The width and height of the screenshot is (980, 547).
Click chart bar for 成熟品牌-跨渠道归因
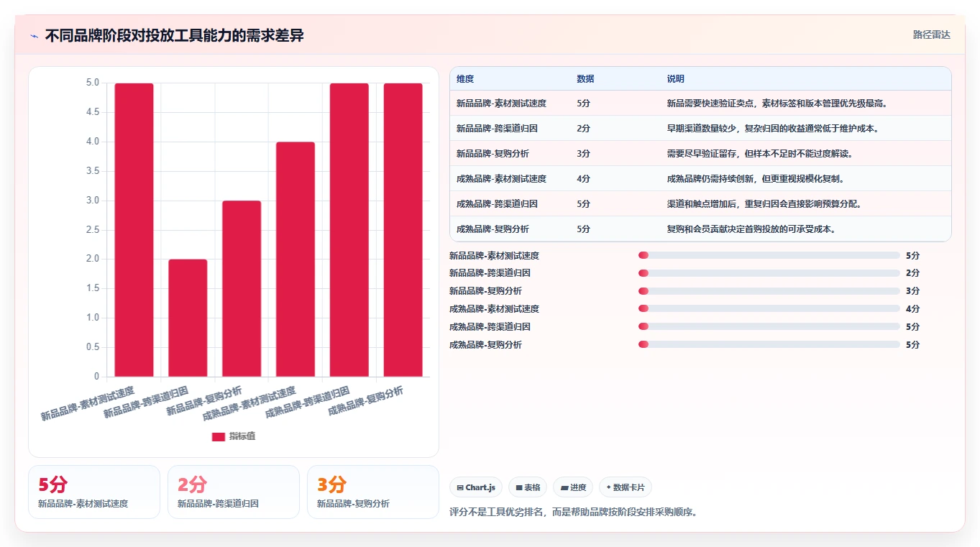click(349, 230)
